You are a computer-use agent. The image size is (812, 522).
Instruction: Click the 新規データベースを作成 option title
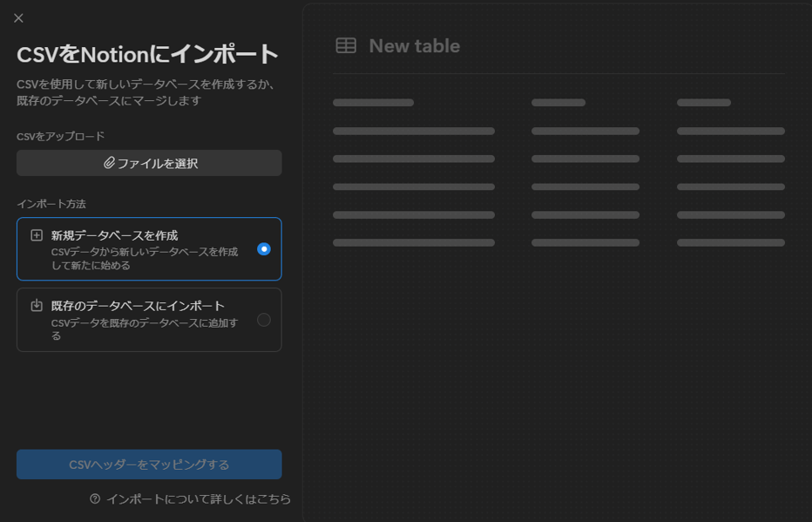tap(114, 235)
